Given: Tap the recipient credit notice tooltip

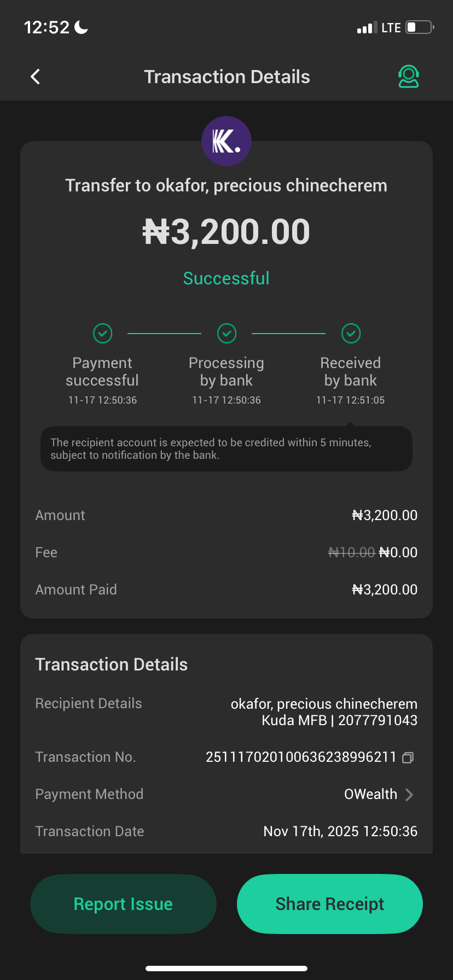Looking at the screenshot, I should coord(226,448).
